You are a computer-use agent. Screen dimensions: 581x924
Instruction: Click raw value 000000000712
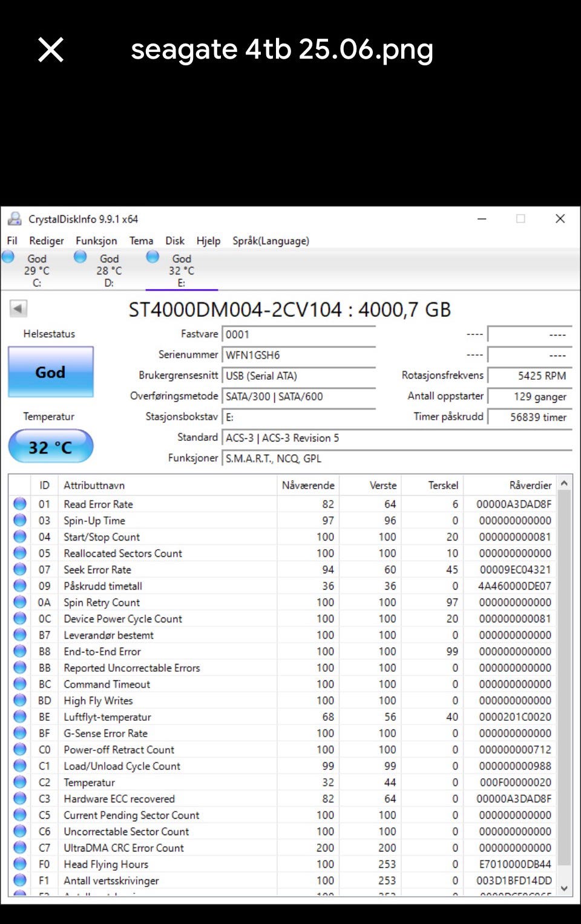click(514, 749)
